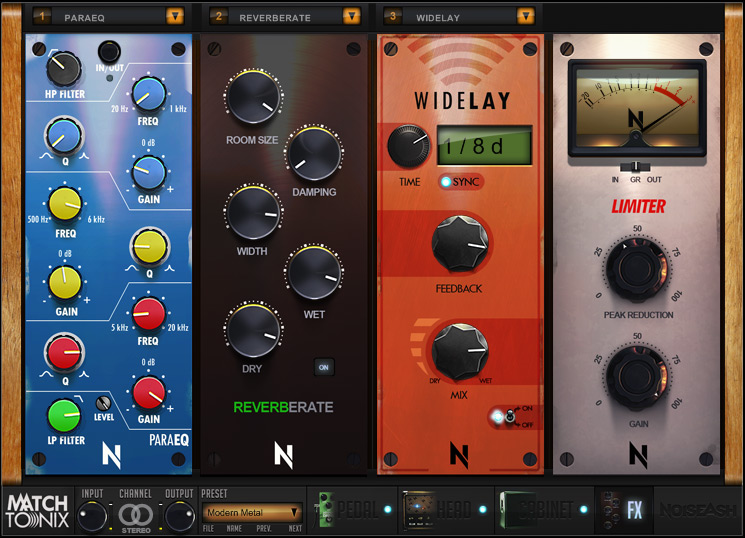Click the slot number 1 label

pyautogui.click(x=42, y=16)
